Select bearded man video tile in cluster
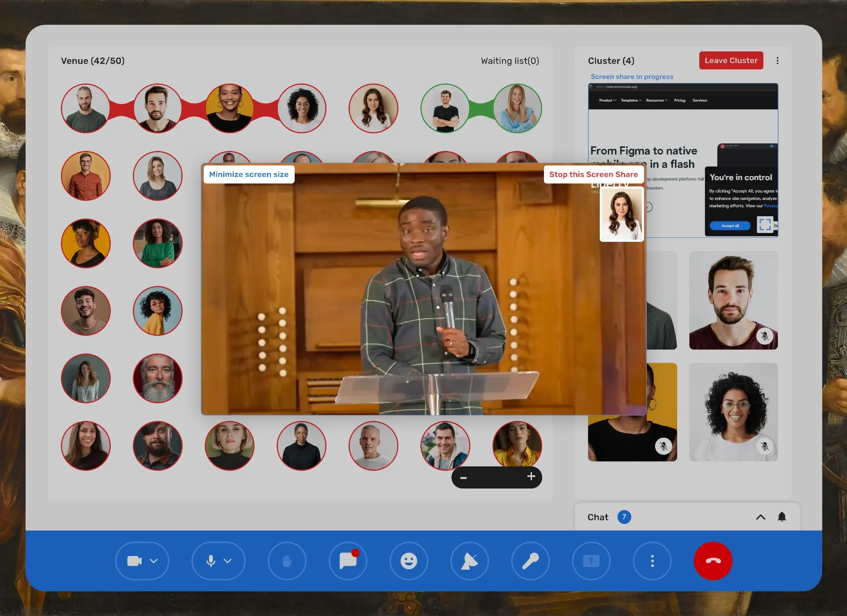 [x=733, y=300]
